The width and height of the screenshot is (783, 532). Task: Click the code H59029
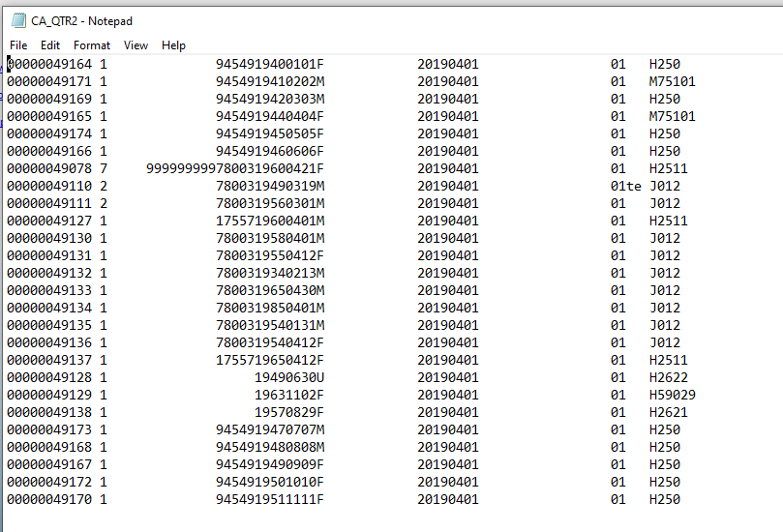(672, 395)
